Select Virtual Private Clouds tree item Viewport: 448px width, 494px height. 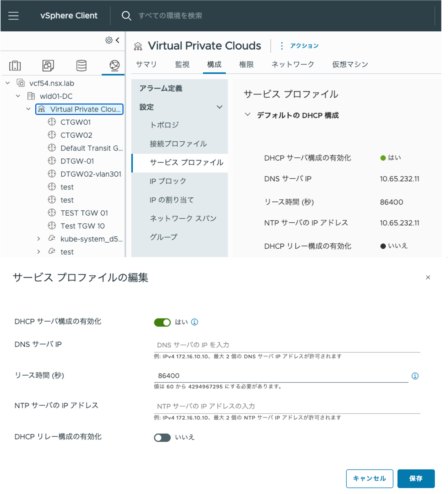(79, 109)
